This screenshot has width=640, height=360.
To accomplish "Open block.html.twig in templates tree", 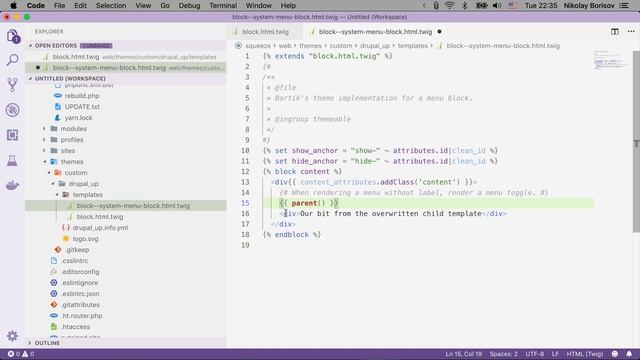I will [x=100, y=217].
